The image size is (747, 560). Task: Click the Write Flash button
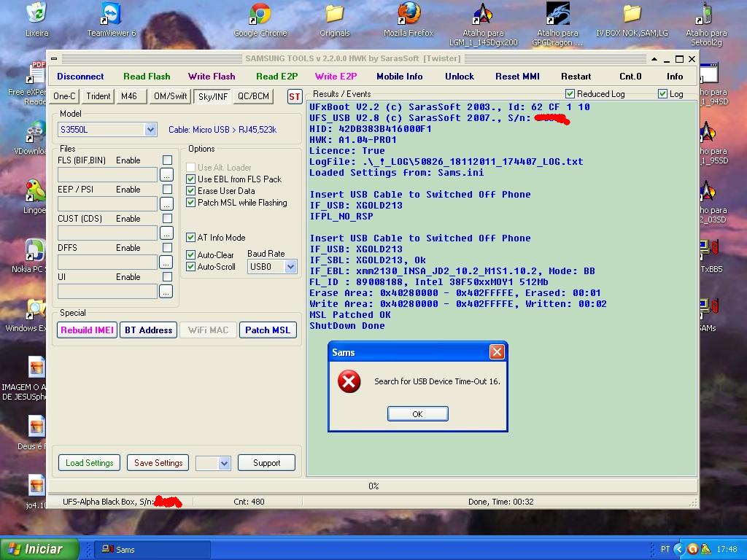pyautogui.click(x=212, y=77)
